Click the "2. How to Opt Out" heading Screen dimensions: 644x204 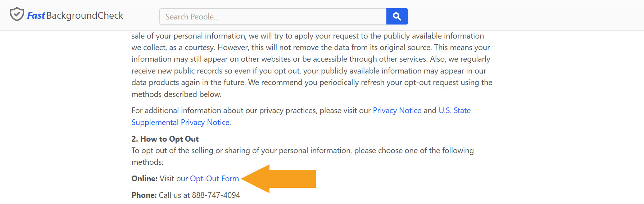[165, 139]
